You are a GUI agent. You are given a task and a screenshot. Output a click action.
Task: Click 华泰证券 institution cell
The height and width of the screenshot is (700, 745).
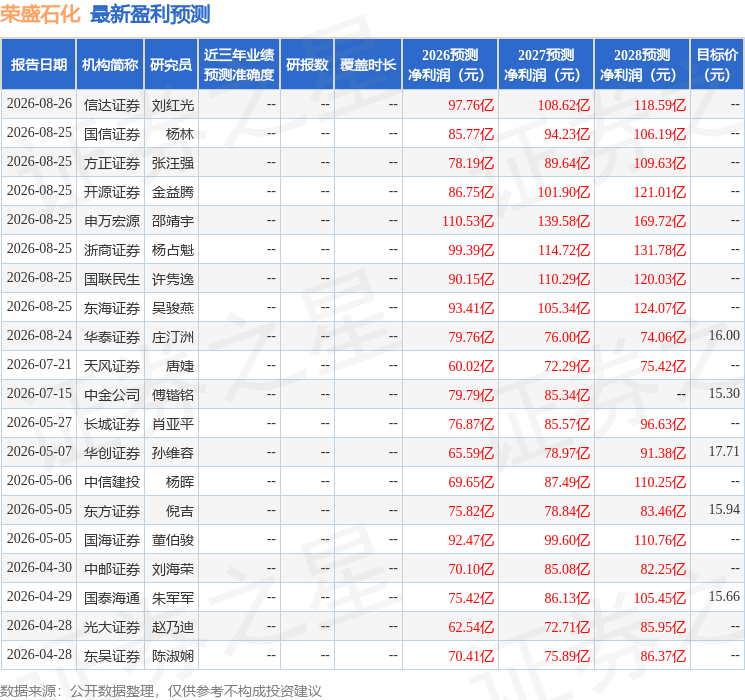[x=112, y=337]
